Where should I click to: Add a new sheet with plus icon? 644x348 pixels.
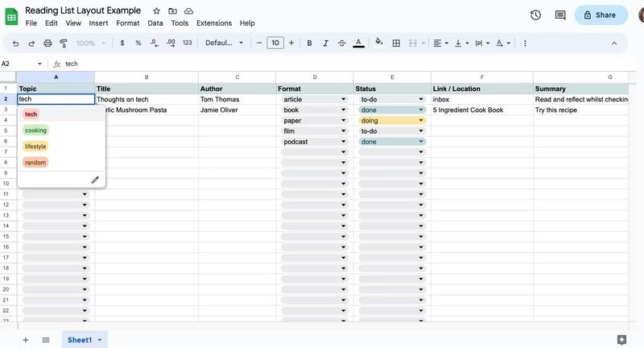[x=26, y=340]
